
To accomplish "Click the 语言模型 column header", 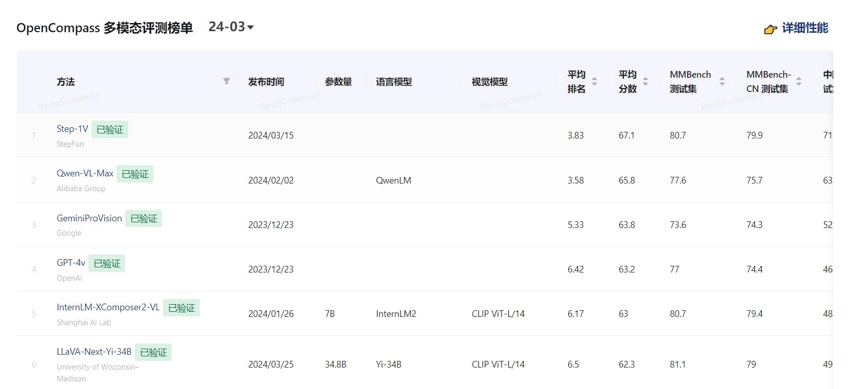I will coord(393,82).
